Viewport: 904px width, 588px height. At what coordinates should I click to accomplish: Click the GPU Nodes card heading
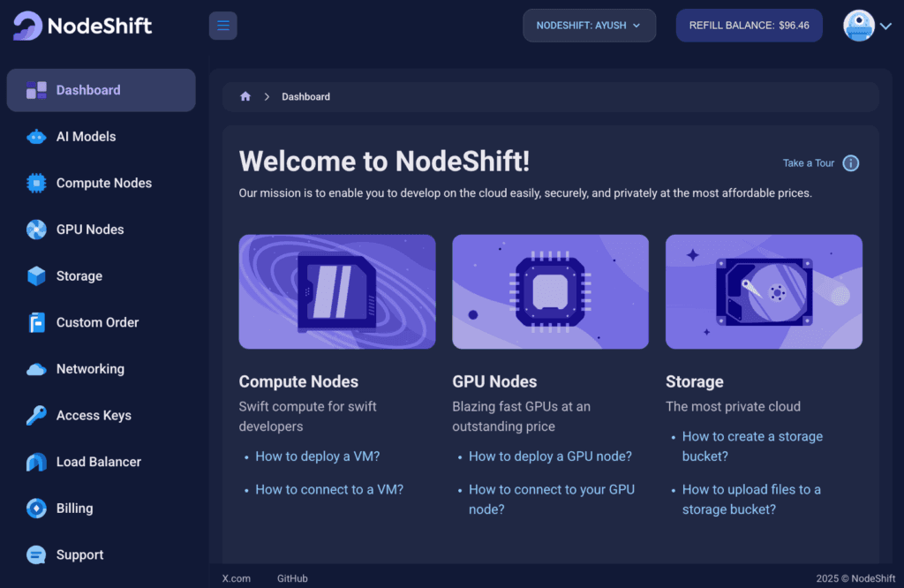[x=494, y=381]
